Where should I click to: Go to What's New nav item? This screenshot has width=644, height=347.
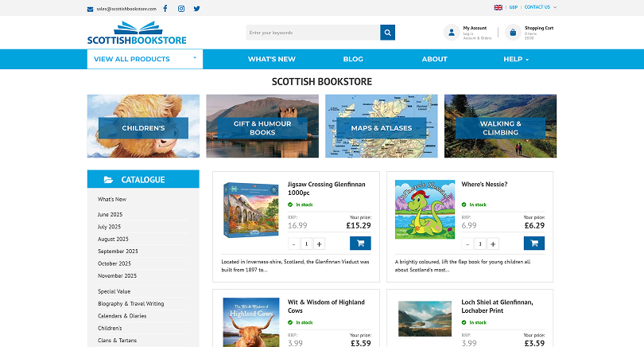click(x=271, y=59)
